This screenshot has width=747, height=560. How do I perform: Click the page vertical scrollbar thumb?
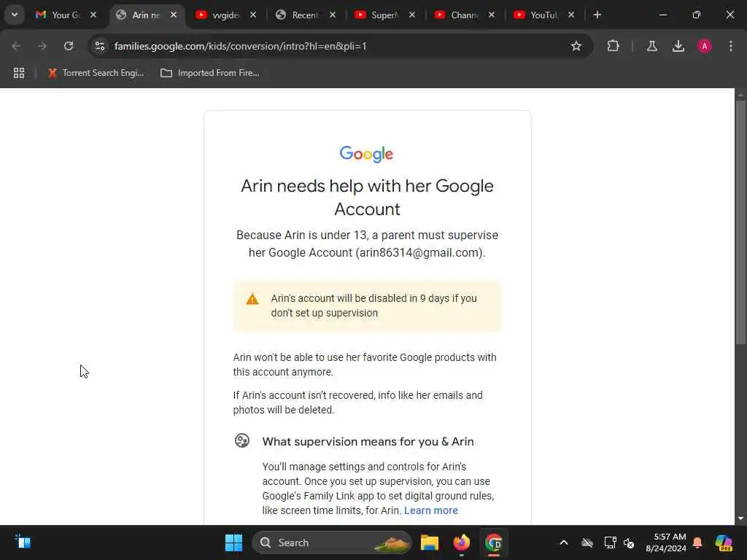740,222
